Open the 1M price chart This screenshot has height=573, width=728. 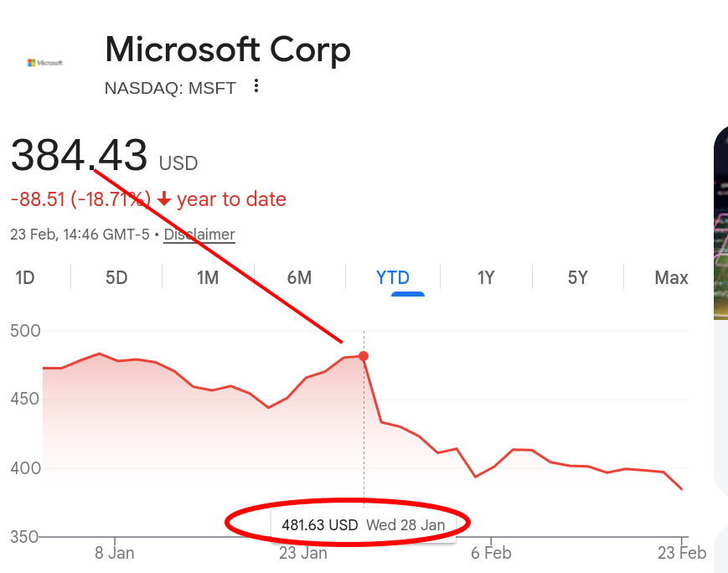point(208,277)
